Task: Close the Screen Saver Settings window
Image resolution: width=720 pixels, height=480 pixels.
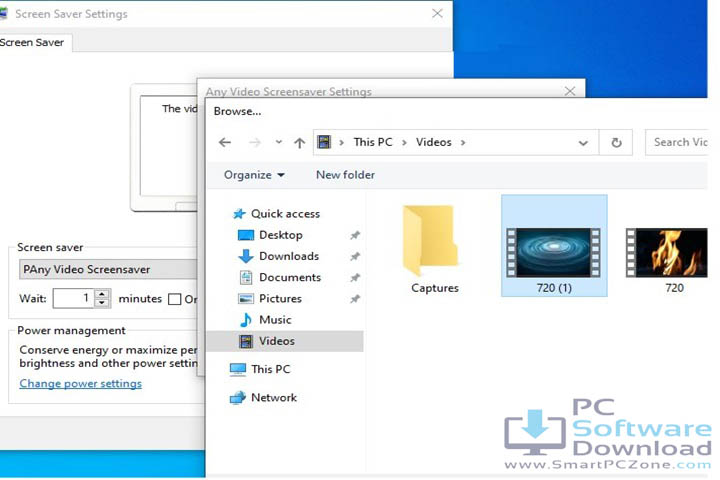Action: (x=437, y=13)
